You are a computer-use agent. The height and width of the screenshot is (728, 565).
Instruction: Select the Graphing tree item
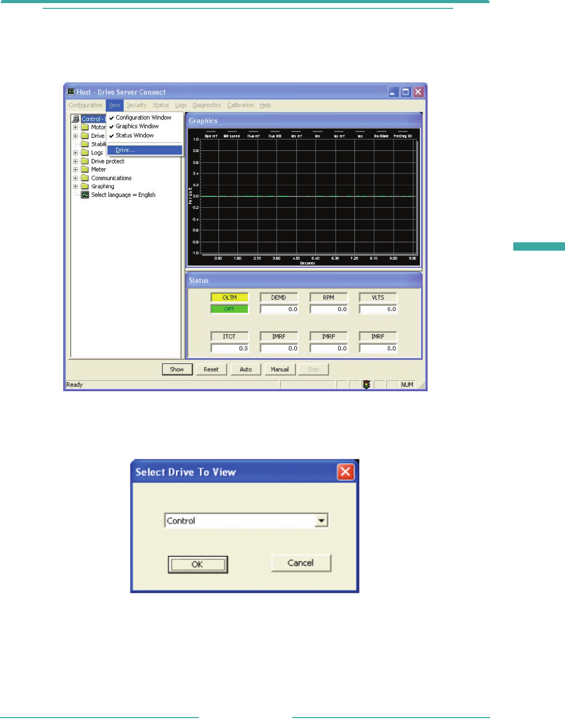(x=102, y=186)
